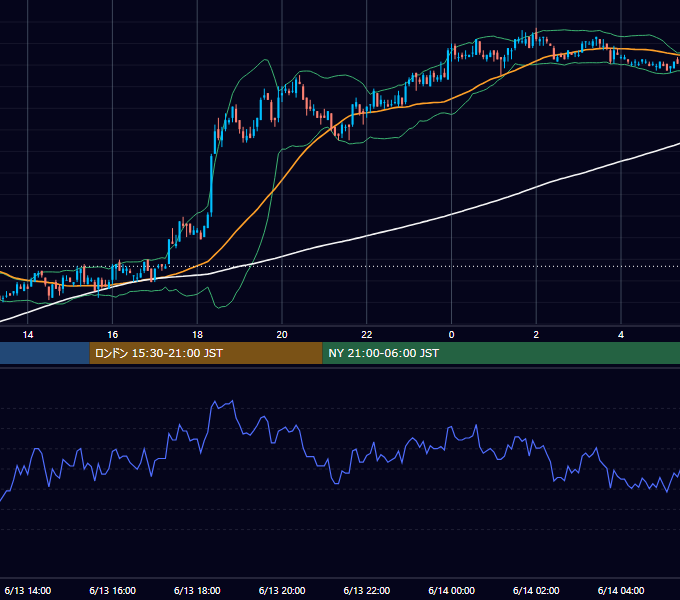The height and width of the screenshot is (600, 680).
Task: Click the 0 hour label on price chart axis
Action: (451, 335)
